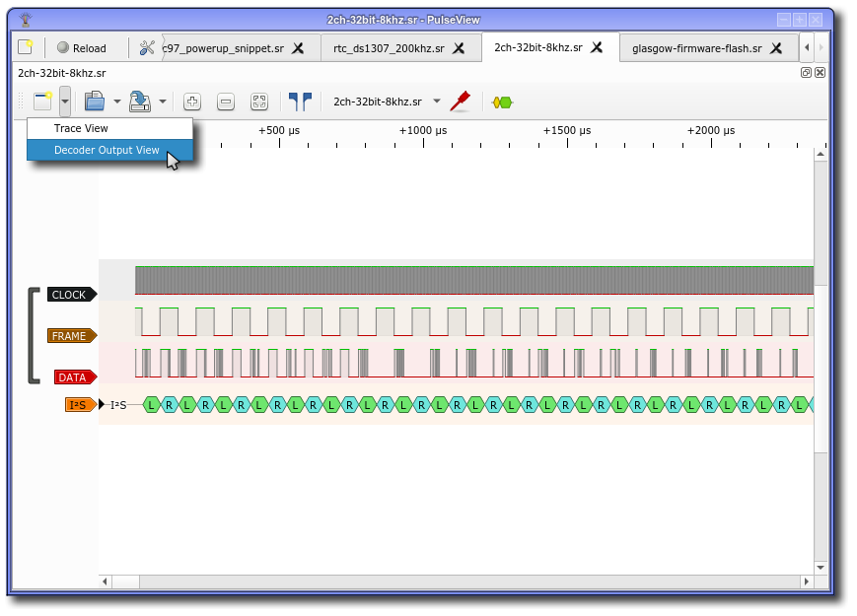Click the new view icon in toolbar

pyautogui.click(x=42, y=102)
